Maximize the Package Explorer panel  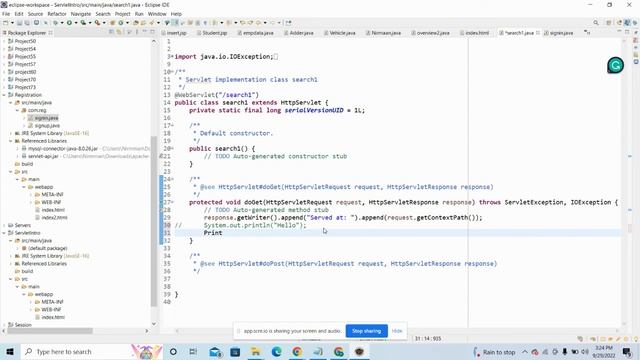click(x=152, y=32)
